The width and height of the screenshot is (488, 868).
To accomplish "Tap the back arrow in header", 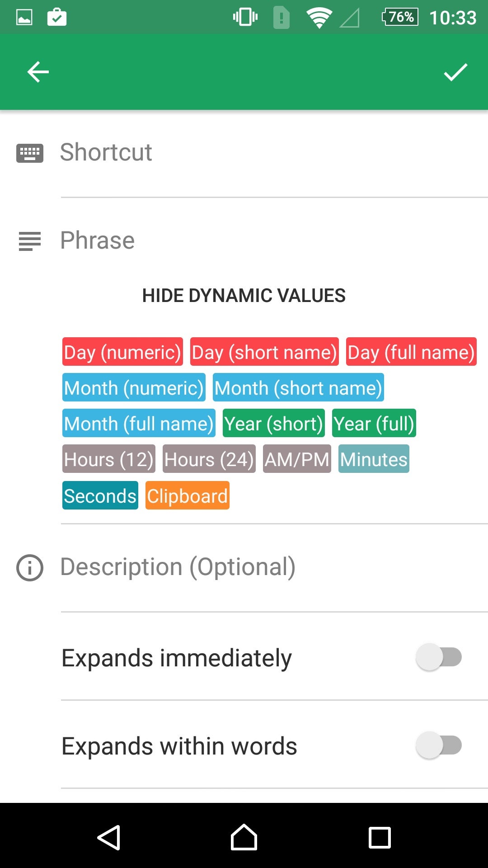I will coord(38,72).
